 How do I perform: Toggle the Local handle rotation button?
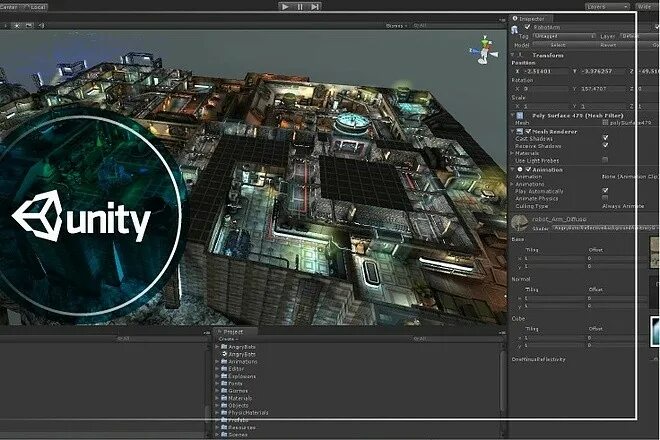coord(35,7)
